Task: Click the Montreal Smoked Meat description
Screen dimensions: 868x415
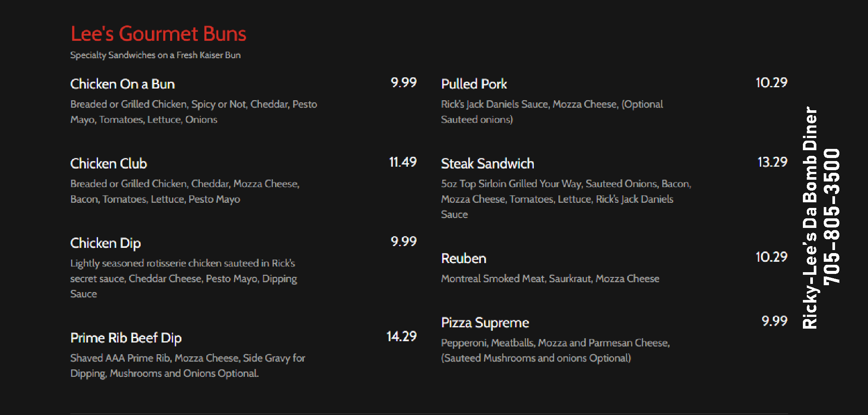Action: click(550, 279)
